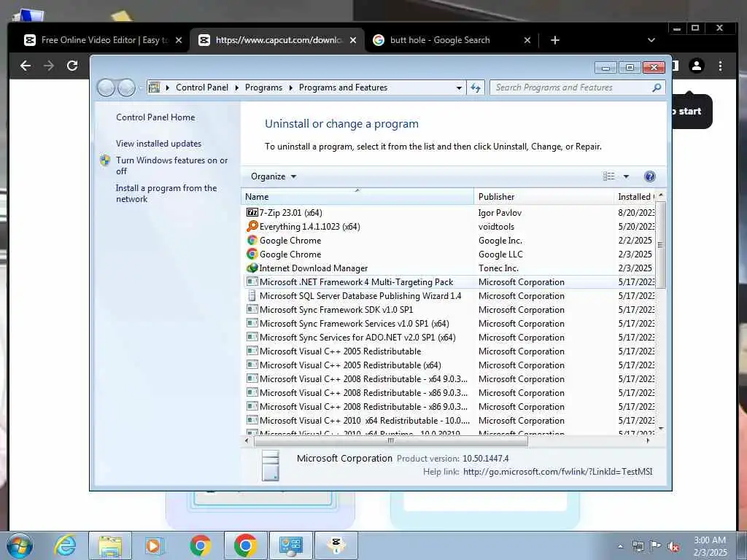The image size is (747, 560).
Task: Select the Everything 1.4.1.1023 search icon
Action: (x=252, y=226)
